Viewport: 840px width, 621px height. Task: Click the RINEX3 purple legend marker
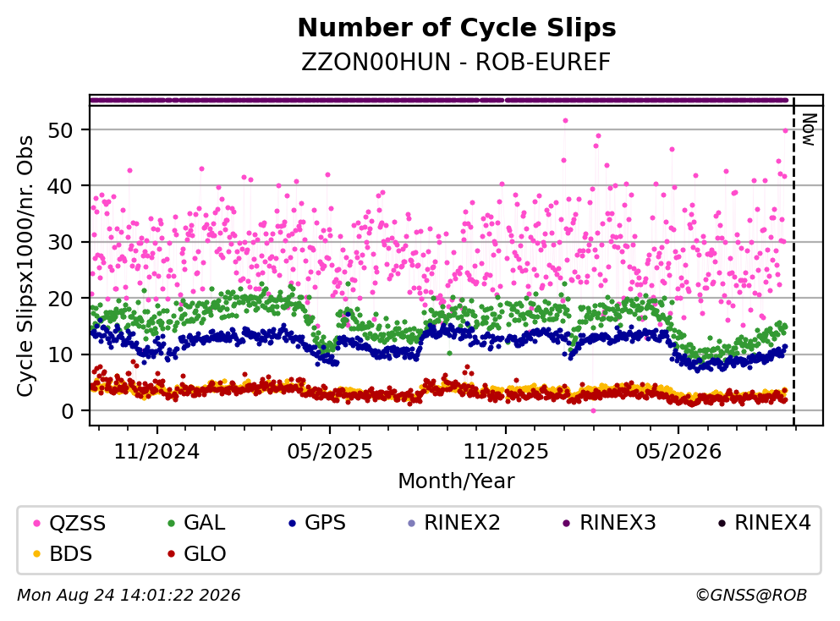[567, 523]
